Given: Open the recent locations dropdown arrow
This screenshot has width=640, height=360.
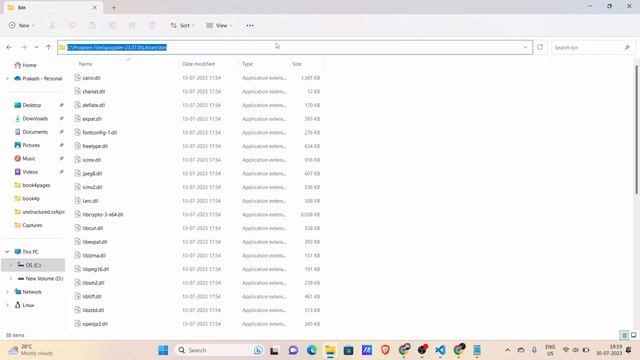Looking at the screenshot, I should coord(36,47).
